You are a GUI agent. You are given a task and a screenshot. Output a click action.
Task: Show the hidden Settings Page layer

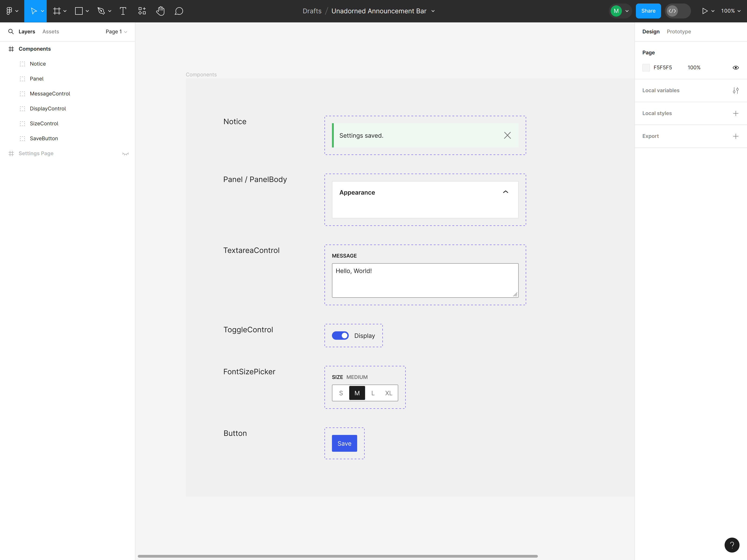pos(126,154)
